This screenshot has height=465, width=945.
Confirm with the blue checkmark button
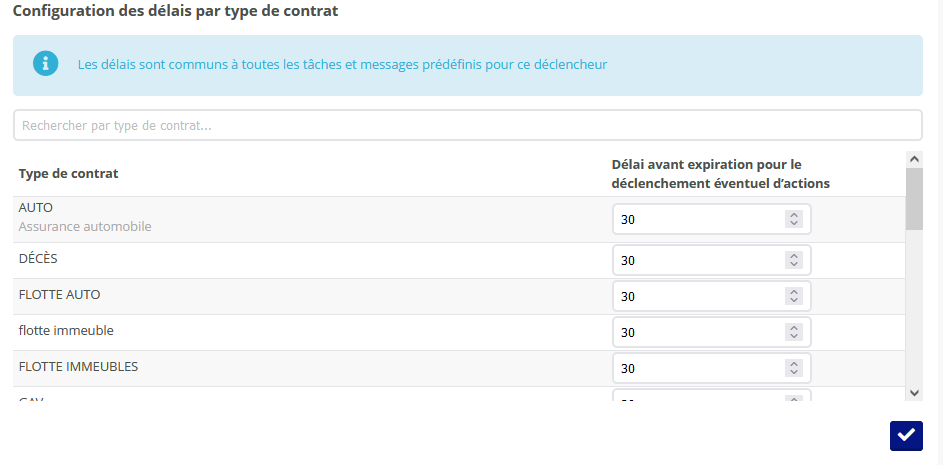pos(906,436)
